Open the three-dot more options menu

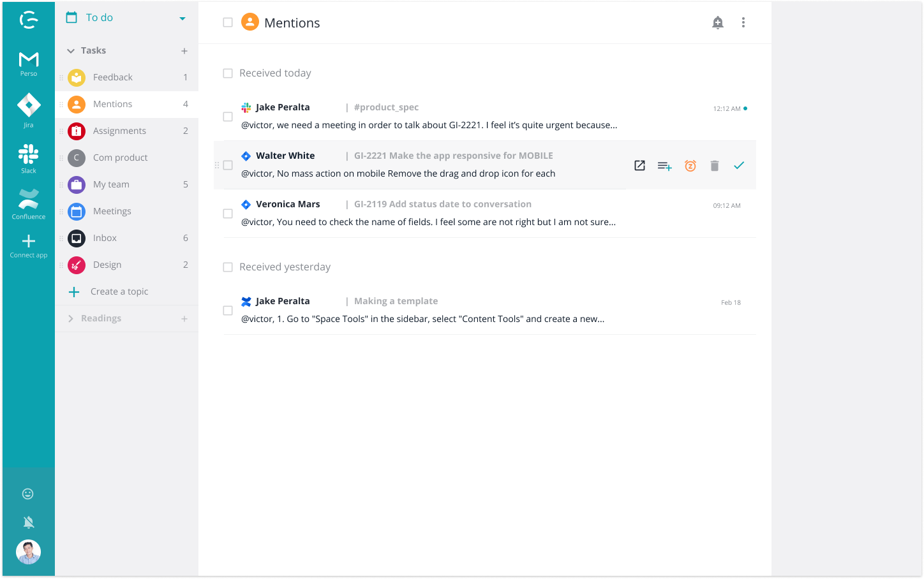tap(743, 23)
